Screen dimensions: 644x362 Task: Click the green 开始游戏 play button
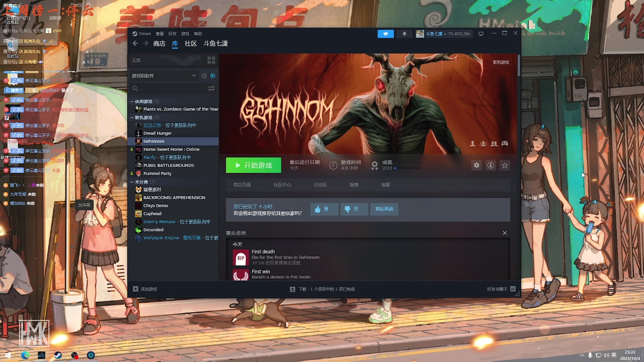(254, 165)
